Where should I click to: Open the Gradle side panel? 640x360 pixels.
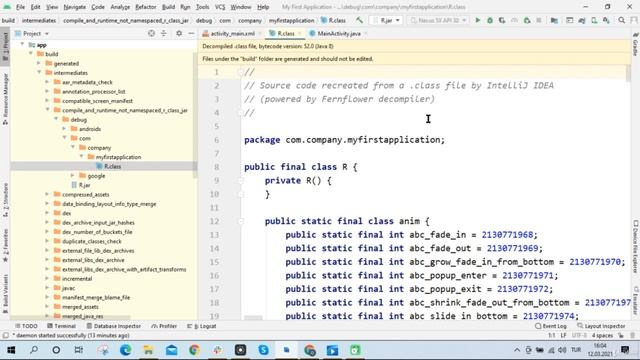(636, 45)
